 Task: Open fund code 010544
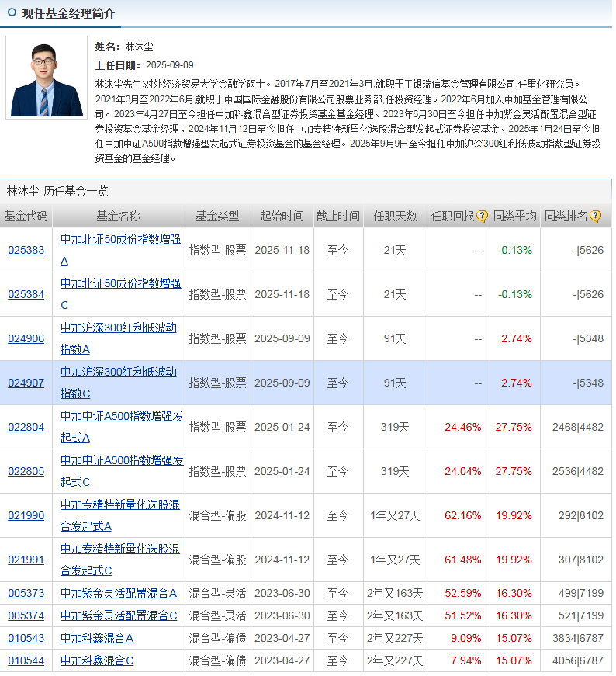(26, 660)
